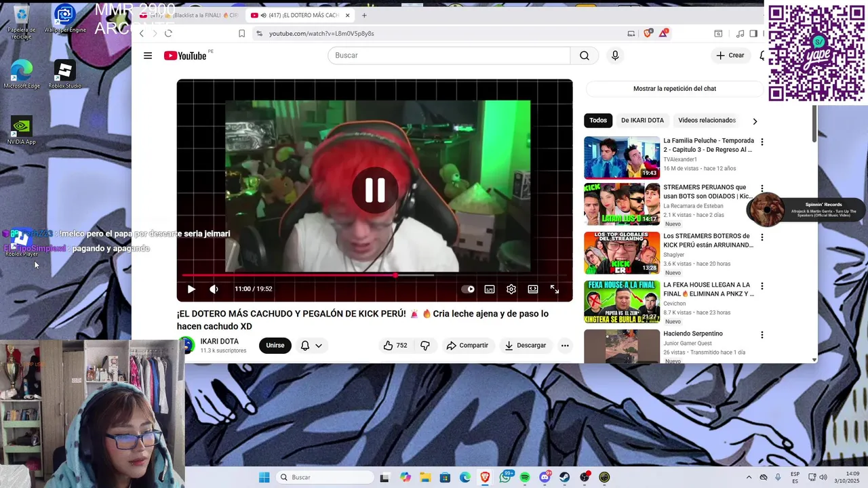Viewport: 868px width, 488px height.
Task: Enter full screen mode for the video
Action: pos(555,289)
